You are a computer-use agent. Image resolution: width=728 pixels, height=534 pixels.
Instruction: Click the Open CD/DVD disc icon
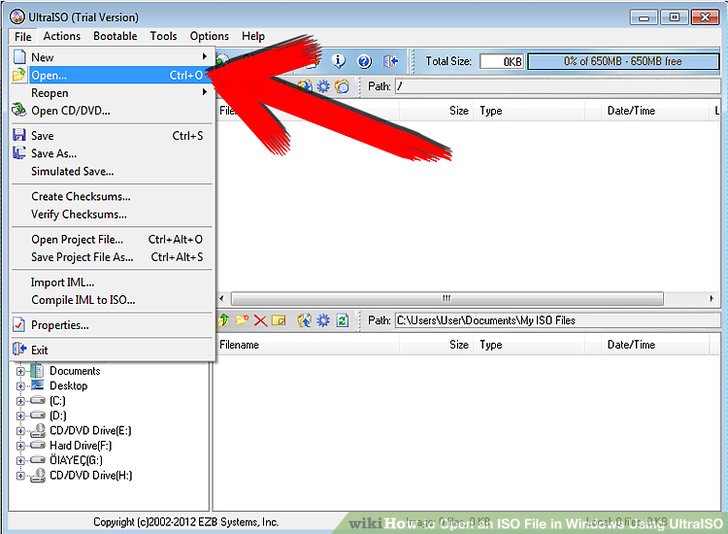click(x=19, y=110)
